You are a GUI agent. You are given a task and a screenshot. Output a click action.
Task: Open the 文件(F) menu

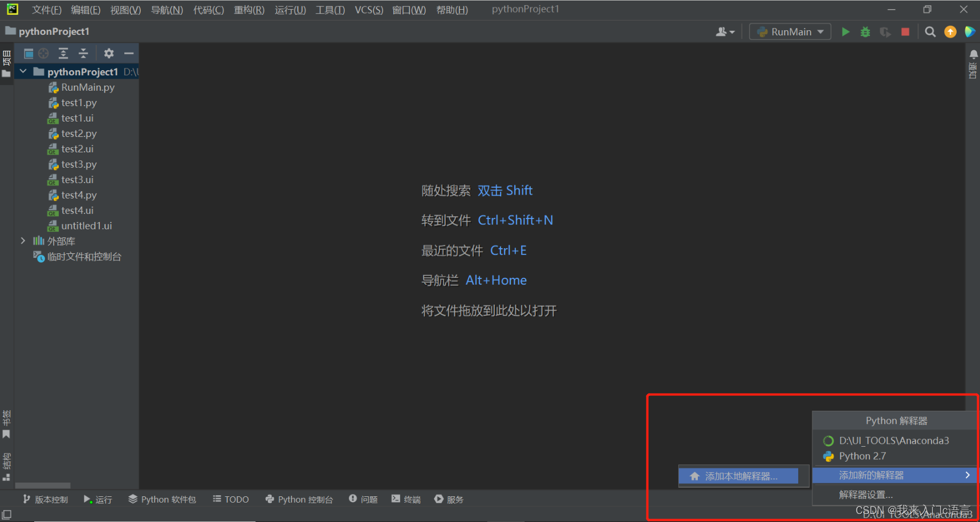click(47, 10)
